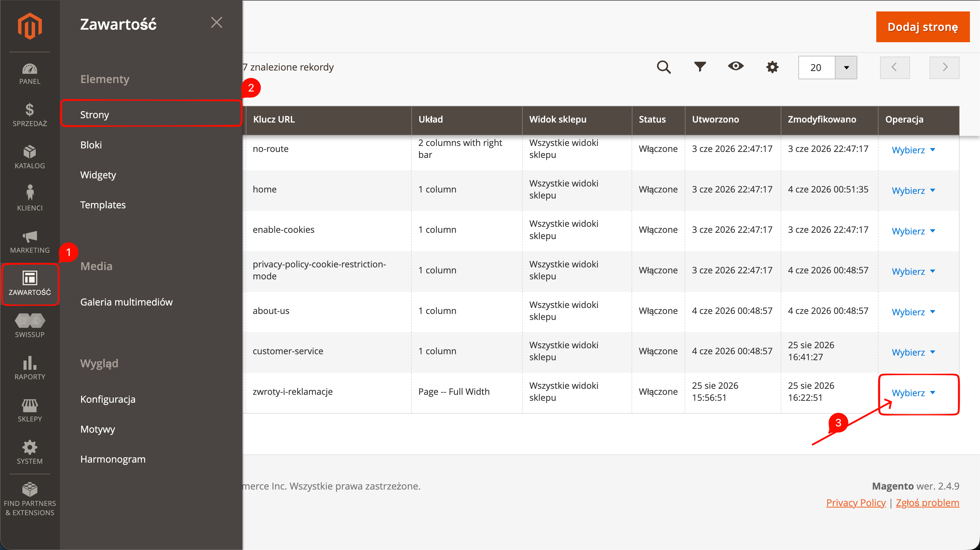Viewport: 980px width, 550px height.
Task: Open Wybierz dropdown for enable-cookies row
Action: (913, 231)
